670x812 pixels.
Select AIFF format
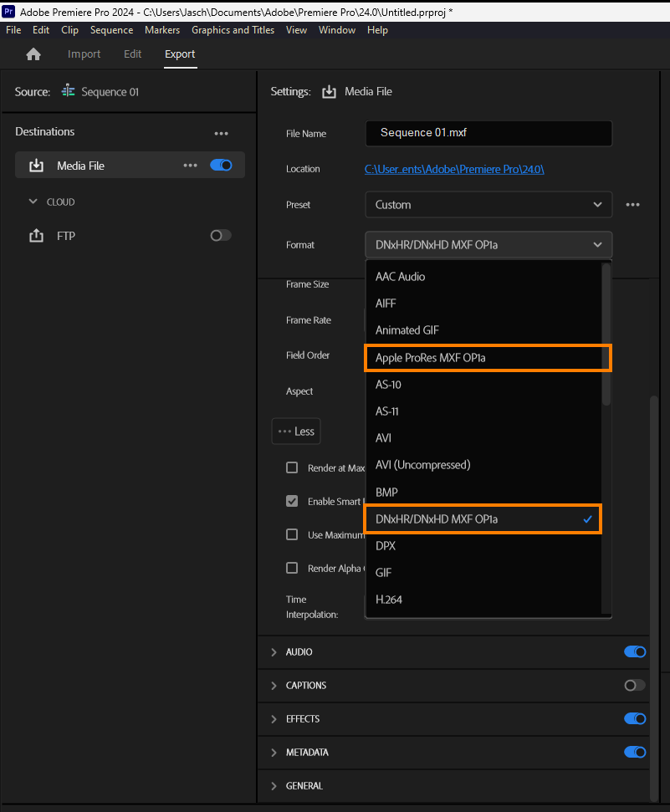click(x=483, y=304)
